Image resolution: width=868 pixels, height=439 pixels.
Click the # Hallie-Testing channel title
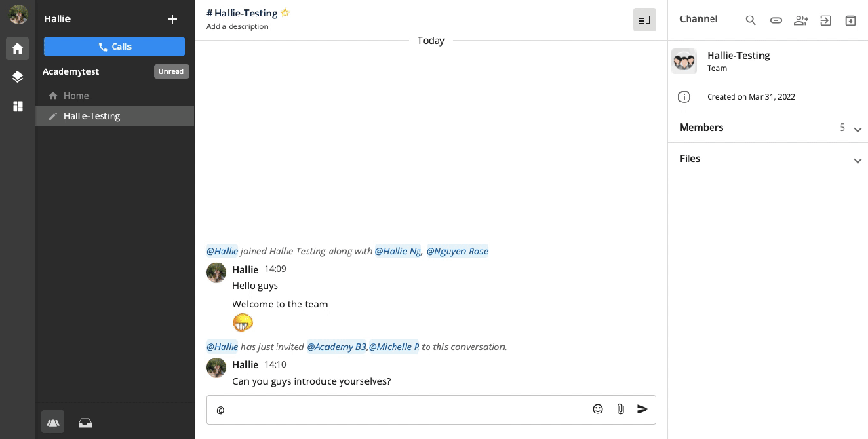coord(241,13)
